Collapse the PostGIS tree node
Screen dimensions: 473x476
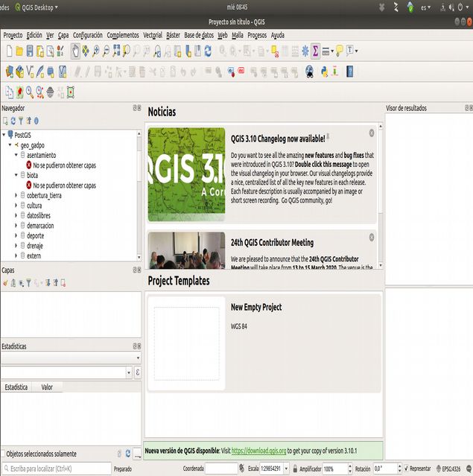click(4, 135)
